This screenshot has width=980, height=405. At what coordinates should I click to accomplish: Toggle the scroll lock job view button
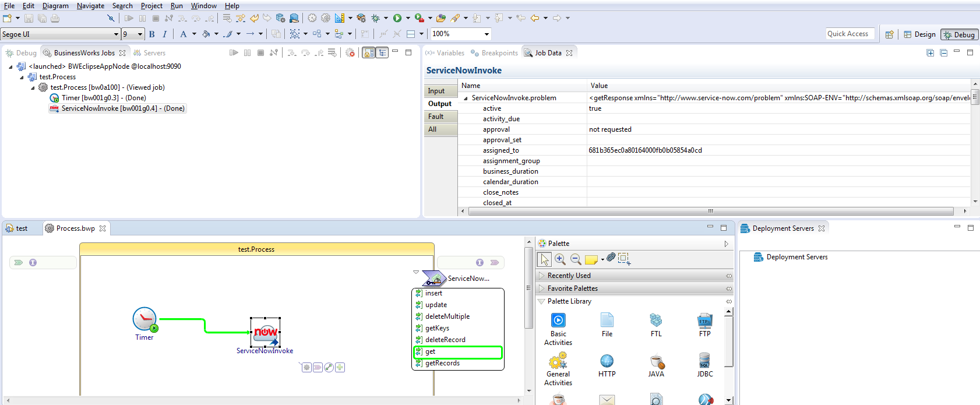pos(369,53)
